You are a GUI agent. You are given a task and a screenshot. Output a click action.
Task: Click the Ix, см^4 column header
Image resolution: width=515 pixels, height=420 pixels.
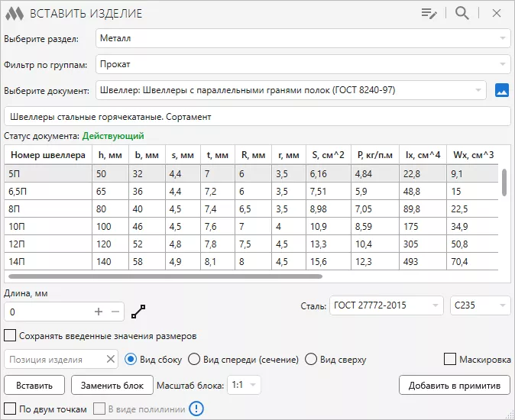tap(423, 155)
